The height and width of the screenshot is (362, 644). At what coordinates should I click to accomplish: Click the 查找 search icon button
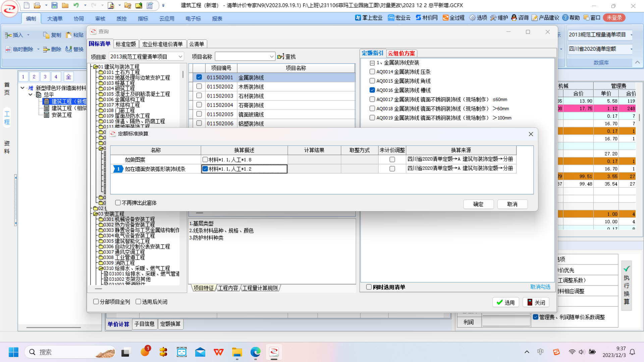point(281,57)
